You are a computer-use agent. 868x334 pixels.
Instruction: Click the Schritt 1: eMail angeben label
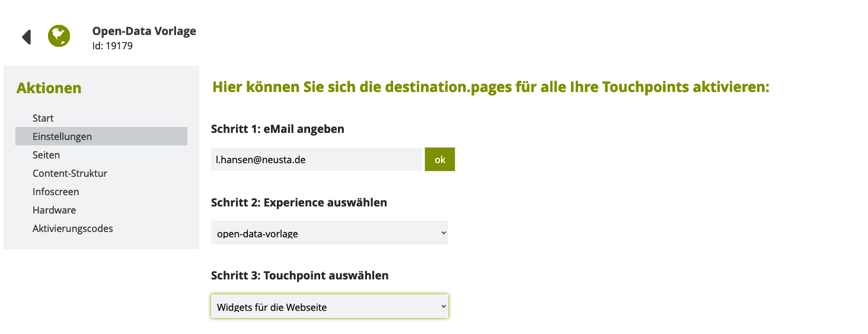point(277,129)
